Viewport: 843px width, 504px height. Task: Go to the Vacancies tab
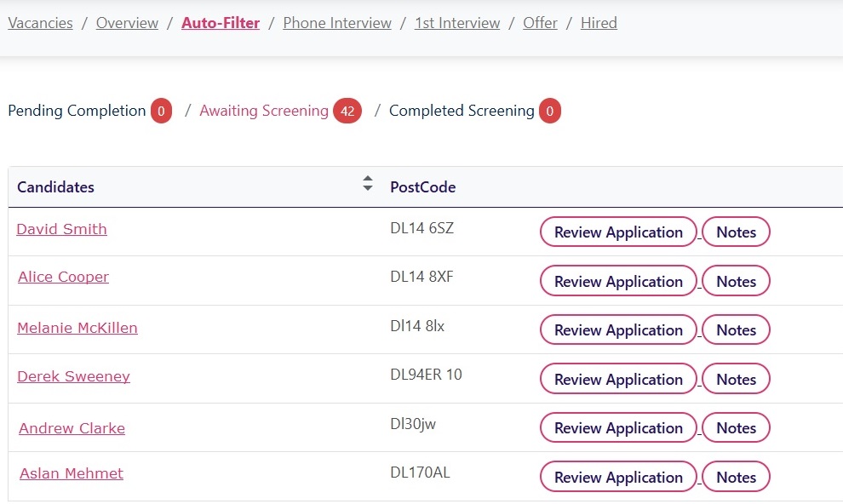40,23
